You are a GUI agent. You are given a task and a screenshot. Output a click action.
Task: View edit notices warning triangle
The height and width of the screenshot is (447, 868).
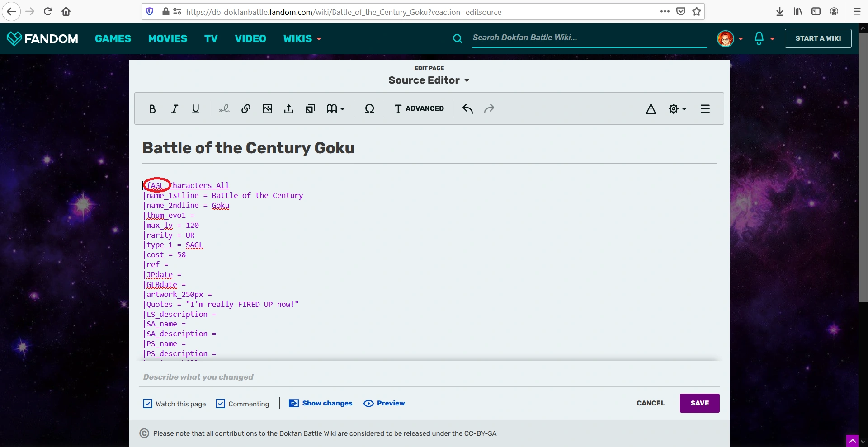pyautogui.click(x=651, y=109)
